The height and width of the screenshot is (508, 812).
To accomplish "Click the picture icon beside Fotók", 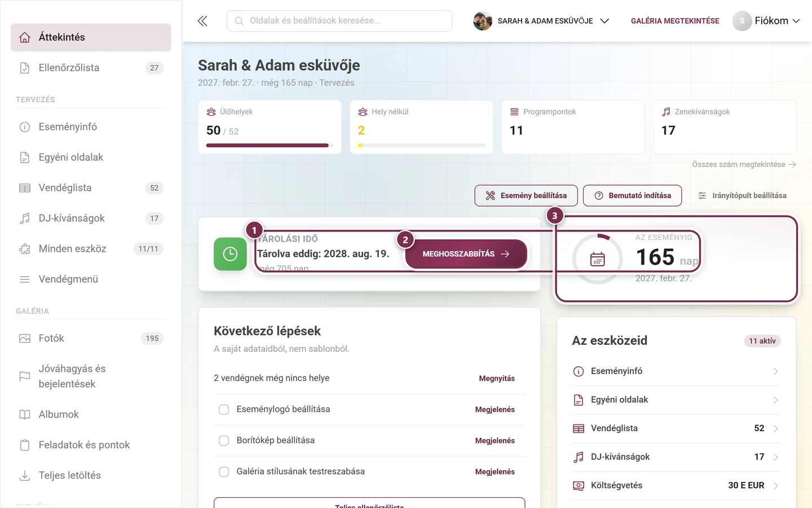I will click(x=25, y=339).
